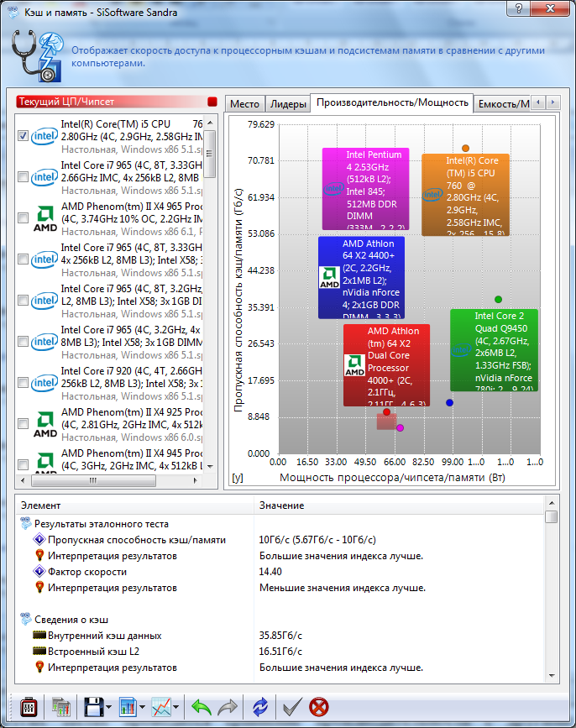This screenshot has height=728, width=576.
Task: Click the red AMD Athlon 64 X2 4000+ label
Action: 386,365
